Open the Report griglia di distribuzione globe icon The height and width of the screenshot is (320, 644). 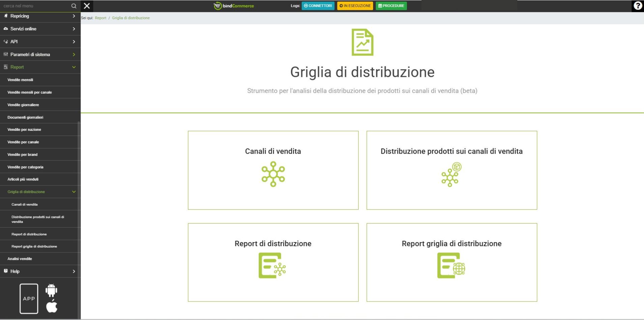[451, 266]
